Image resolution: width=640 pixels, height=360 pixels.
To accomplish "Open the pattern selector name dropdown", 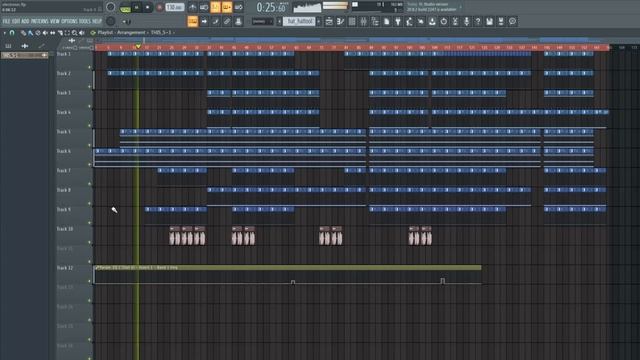I will pyautogui.click(x=299, y=21).
